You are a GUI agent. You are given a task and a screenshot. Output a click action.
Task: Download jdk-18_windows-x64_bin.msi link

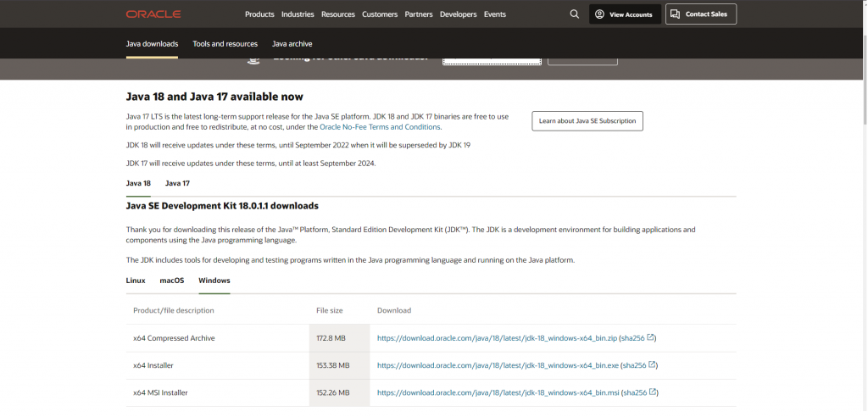tap(498, 392)
